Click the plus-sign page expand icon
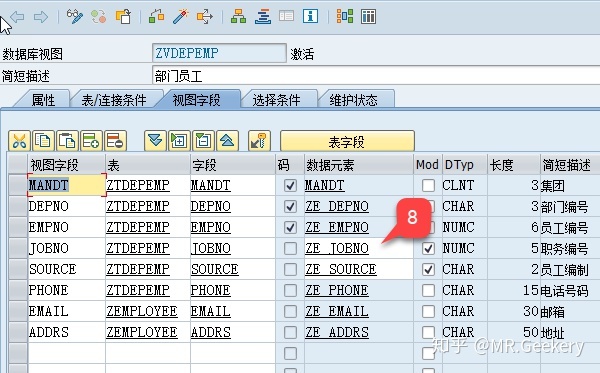Image resolution: width=600 pixels, height=373 pixels. [x=179, y=141]
